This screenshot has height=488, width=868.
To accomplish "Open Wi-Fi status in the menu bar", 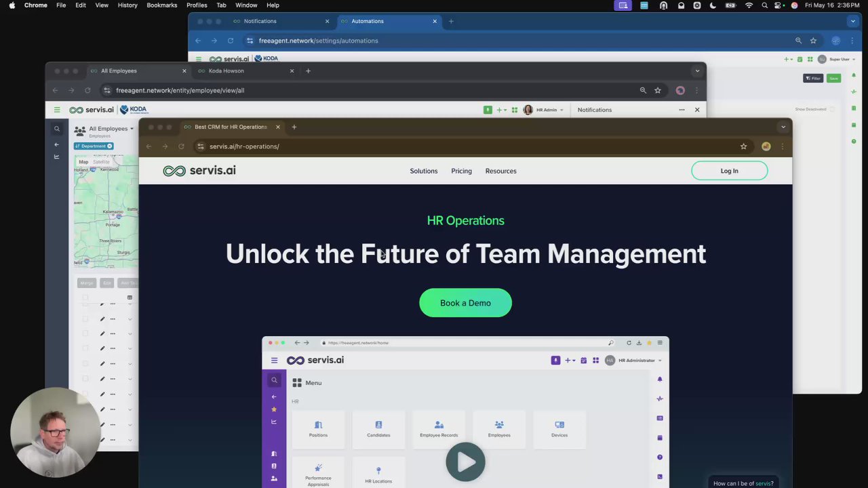I will coord(749,5).
